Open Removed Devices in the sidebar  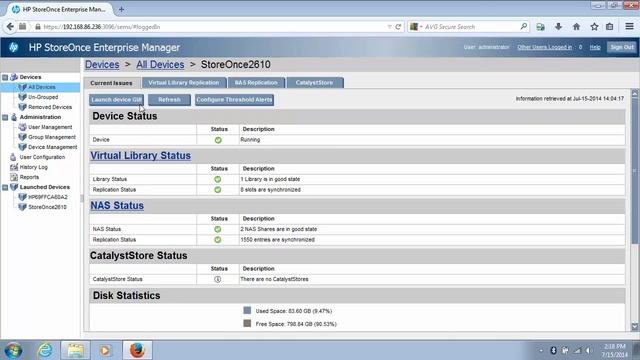pos(50,107)
